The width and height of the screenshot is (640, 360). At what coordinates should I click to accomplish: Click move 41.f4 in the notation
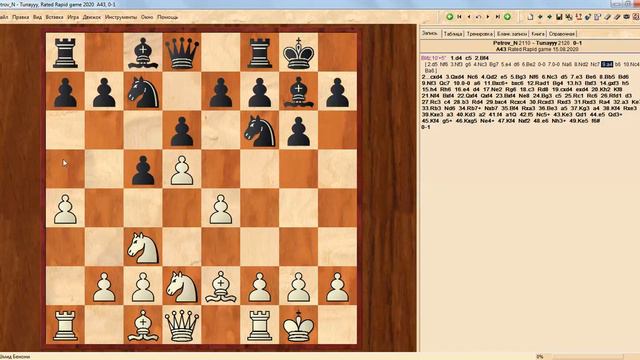[x=496, y=115]
